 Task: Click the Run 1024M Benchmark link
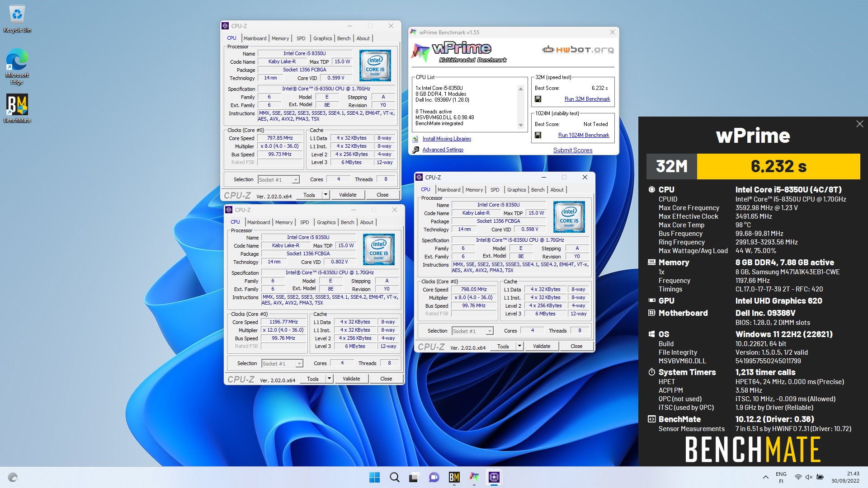point(584,135)
